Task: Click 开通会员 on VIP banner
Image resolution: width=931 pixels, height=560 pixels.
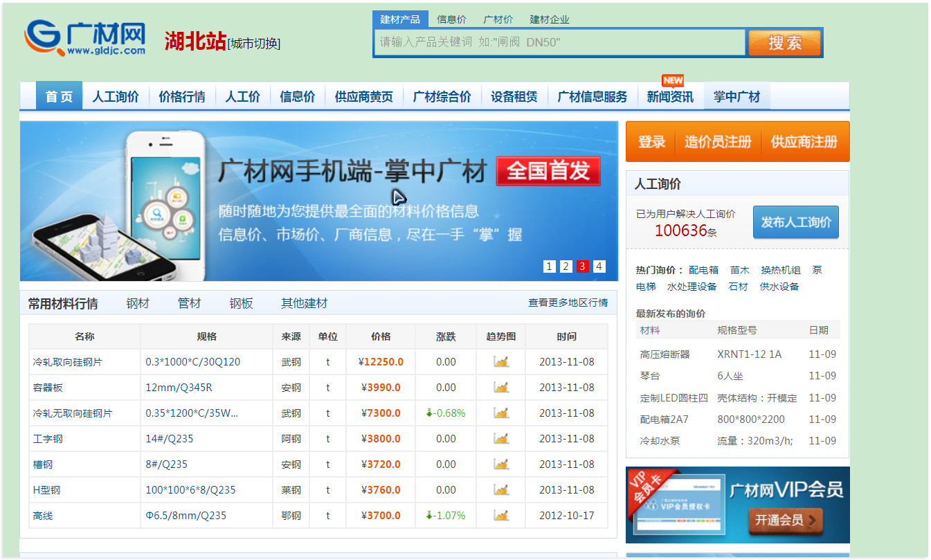Action: click(786, 521)
